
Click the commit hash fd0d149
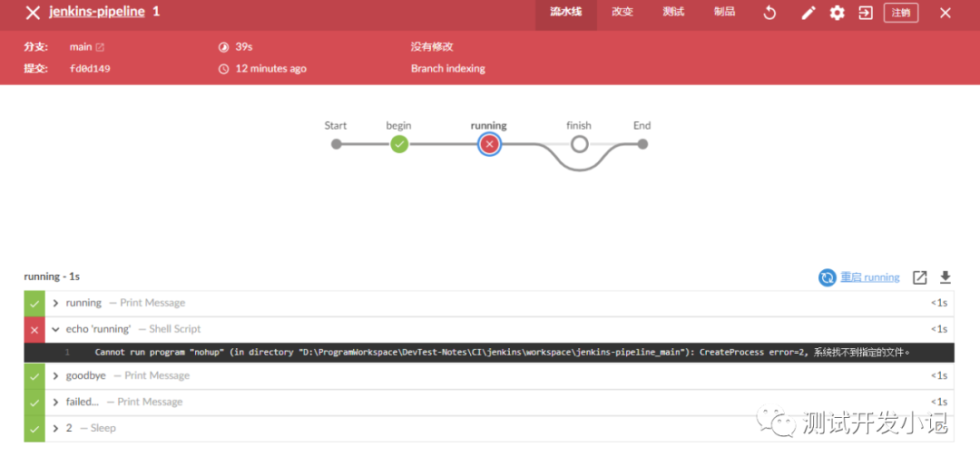click(x=90, y=69)
